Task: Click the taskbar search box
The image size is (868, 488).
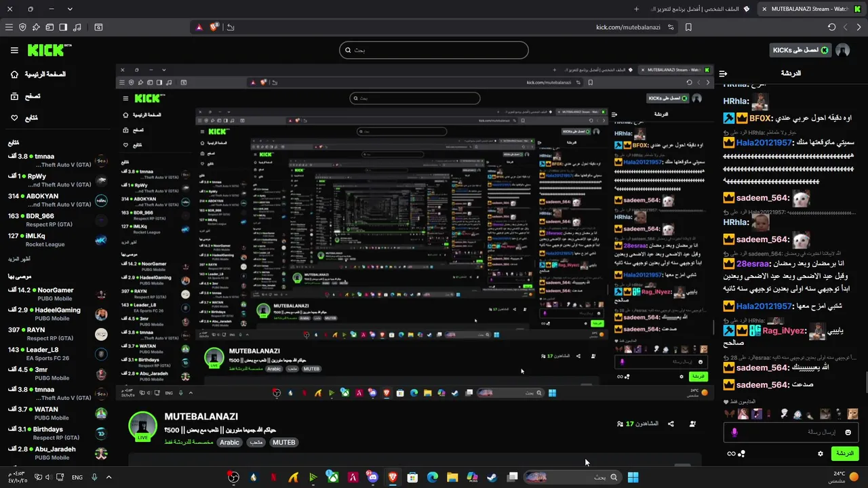Action: pos(571,477)
